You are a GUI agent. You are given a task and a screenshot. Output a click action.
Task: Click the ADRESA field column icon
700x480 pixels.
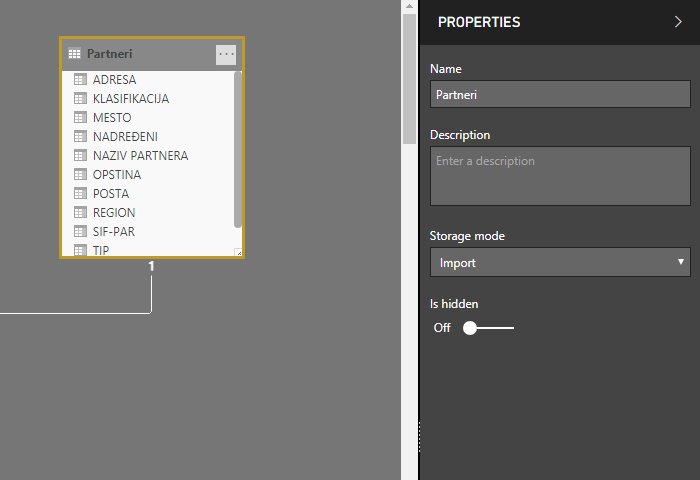(x=80, y=80)
